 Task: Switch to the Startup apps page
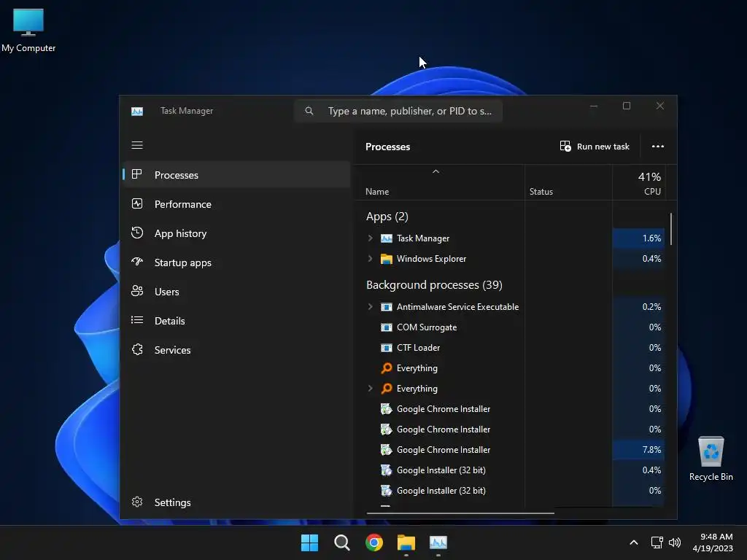[x=237, y=262]
